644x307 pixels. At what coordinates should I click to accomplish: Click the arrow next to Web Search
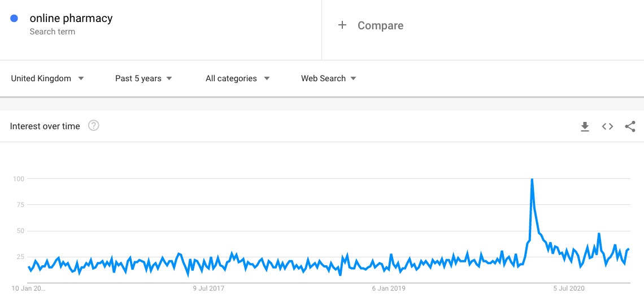353,78
